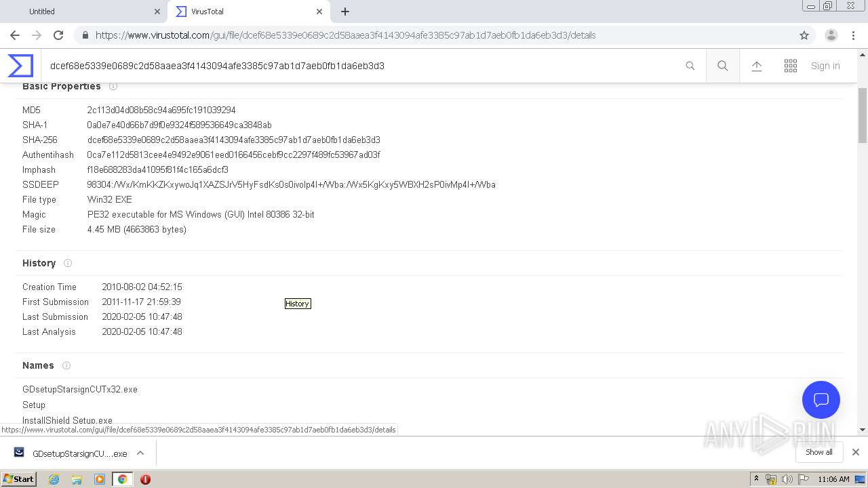
Task: Click the Win32 EXE file type value
Action: (109, 199)
